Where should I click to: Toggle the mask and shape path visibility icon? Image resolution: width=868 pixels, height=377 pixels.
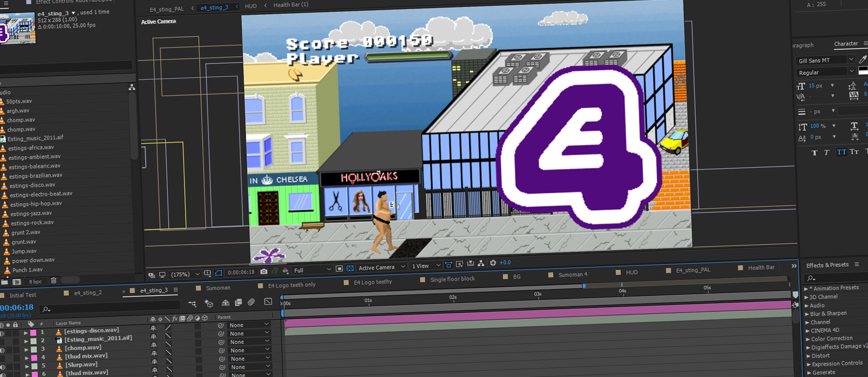(218, 273)
